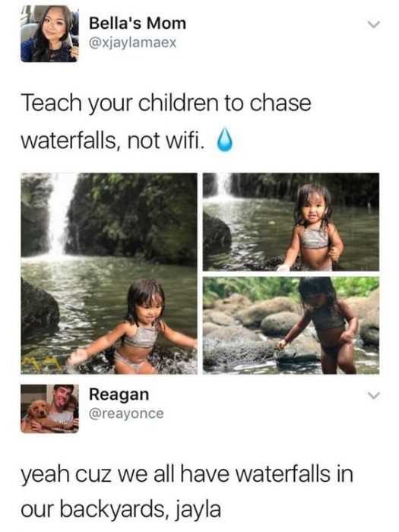Image resolution: width=399 pixels, height=532 pixels.
Task: Click the blue water droplet emoji
Action: click(225, 139)
